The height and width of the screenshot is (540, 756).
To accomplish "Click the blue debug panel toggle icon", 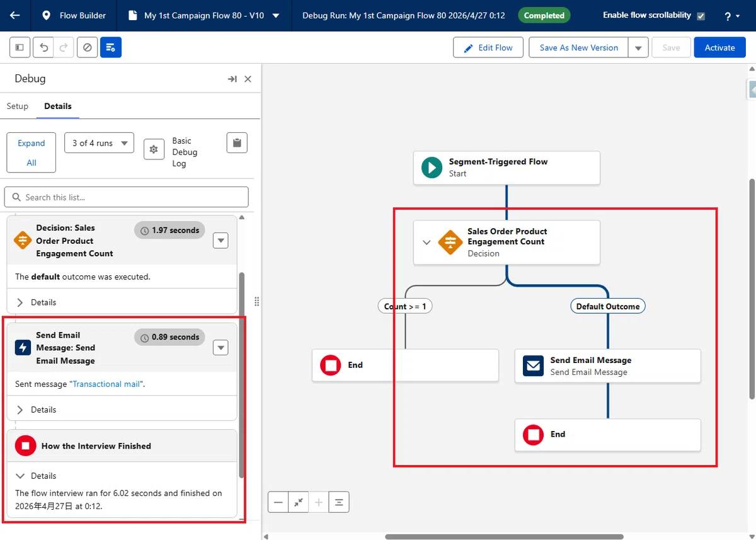I will click(x=111, y=47).
